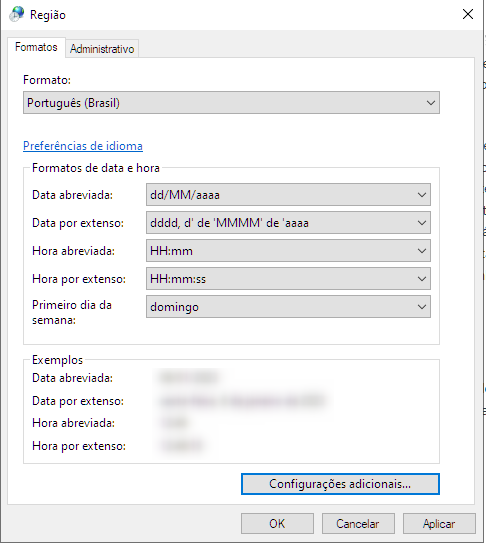The image size is (486, 543).
Task: Open the Formato Português (Brasil) dropdown
Action: (x=231, y=103)
